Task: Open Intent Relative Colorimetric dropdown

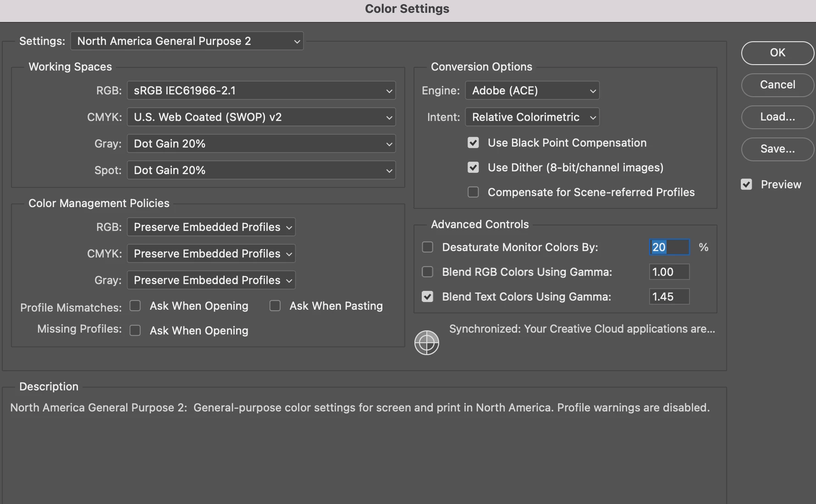Action: coord(532,117)
